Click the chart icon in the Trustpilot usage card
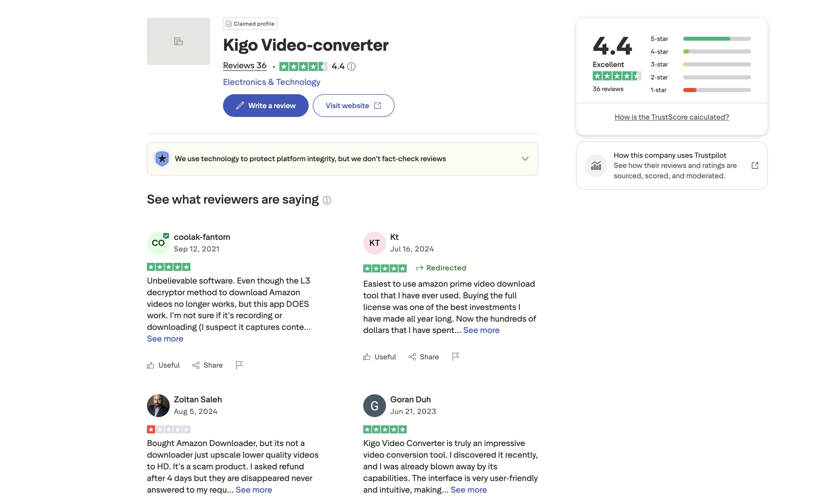816x504 pixels. [596, 165]
